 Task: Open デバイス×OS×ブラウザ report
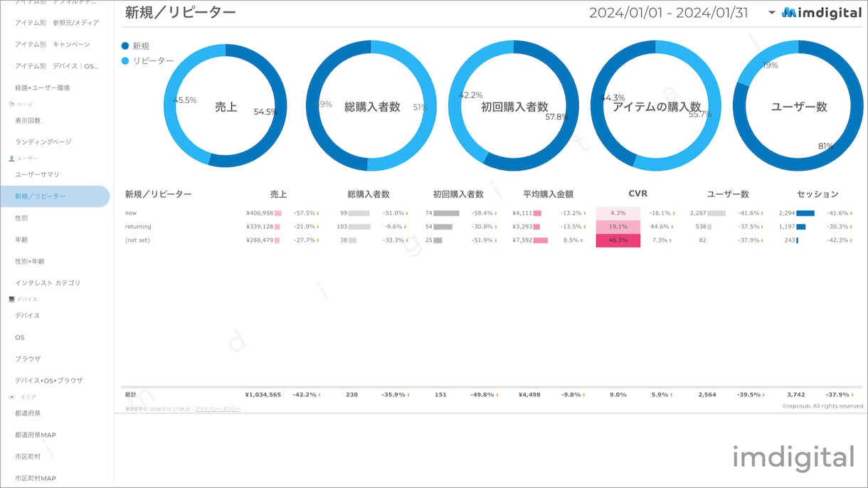click(49, 381)
